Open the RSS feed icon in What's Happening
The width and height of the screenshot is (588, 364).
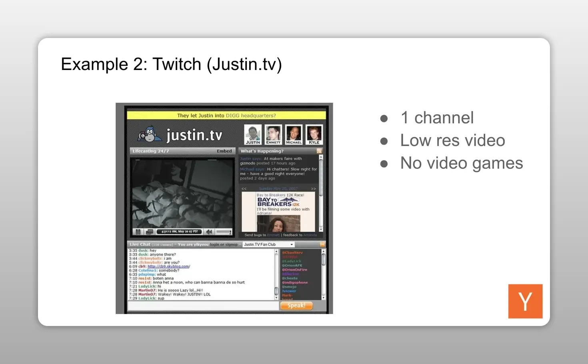pos(319,151)
